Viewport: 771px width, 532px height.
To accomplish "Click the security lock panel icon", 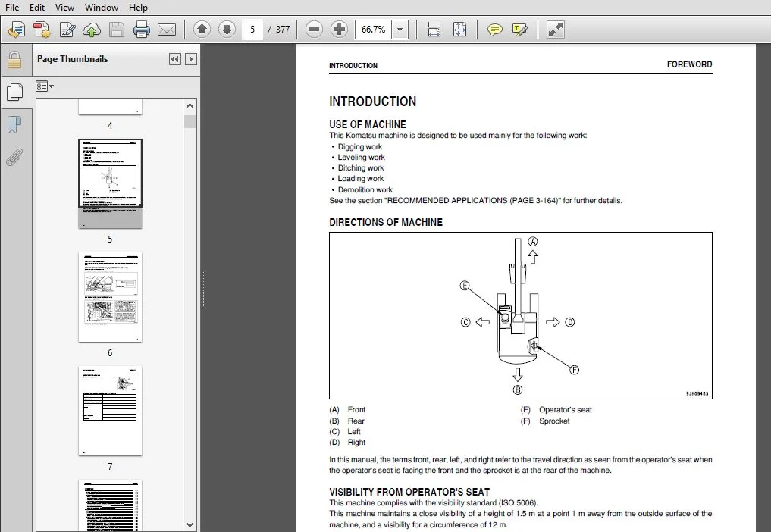I will (14, 61).
